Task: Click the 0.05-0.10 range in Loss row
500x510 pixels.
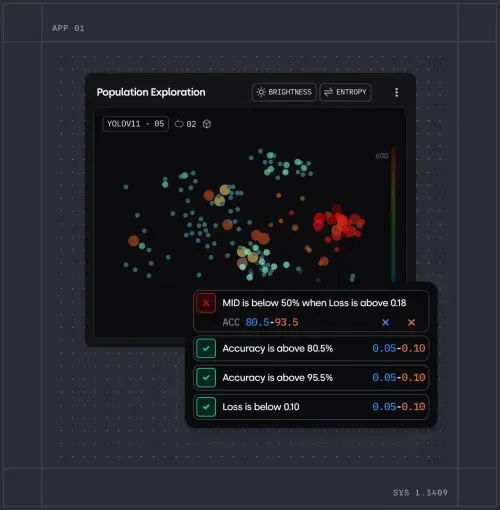Action: (399, 407)
